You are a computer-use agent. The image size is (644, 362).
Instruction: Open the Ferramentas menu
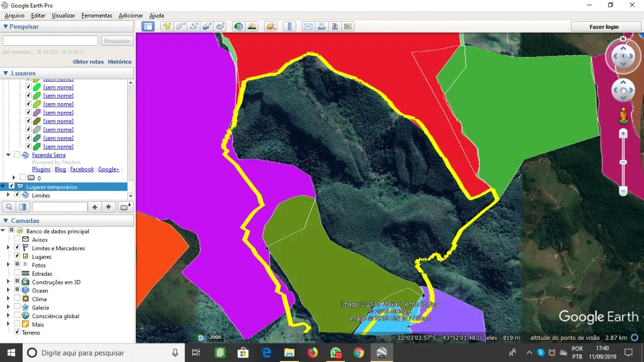97,16
